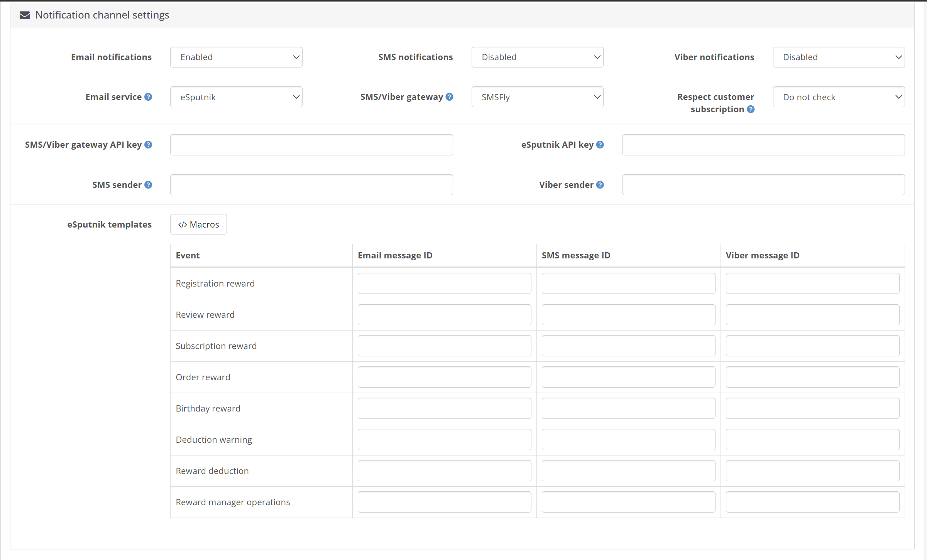The image size is (927, 560).
Task: Open the Viber notifications dropdown
Action: click(839, 57)
